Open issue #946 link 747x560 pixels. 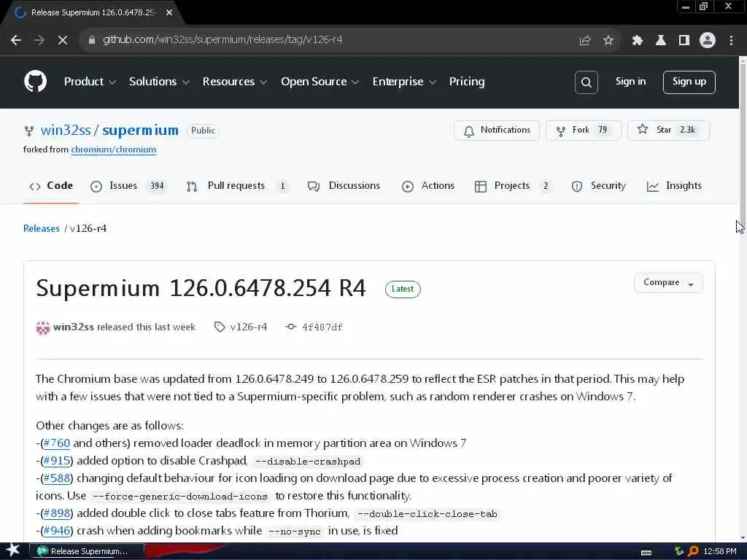(x=57, y=531)
